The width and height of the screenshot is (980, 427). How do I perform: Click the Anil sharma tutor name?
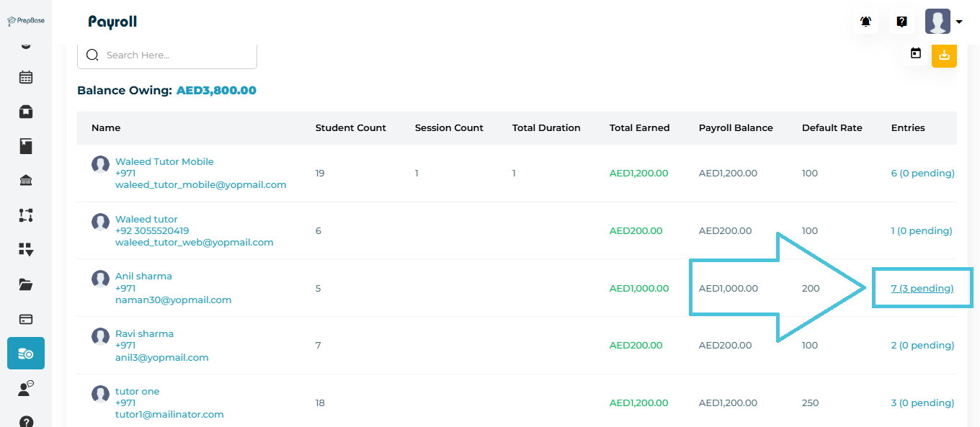(x=143, y=277)
